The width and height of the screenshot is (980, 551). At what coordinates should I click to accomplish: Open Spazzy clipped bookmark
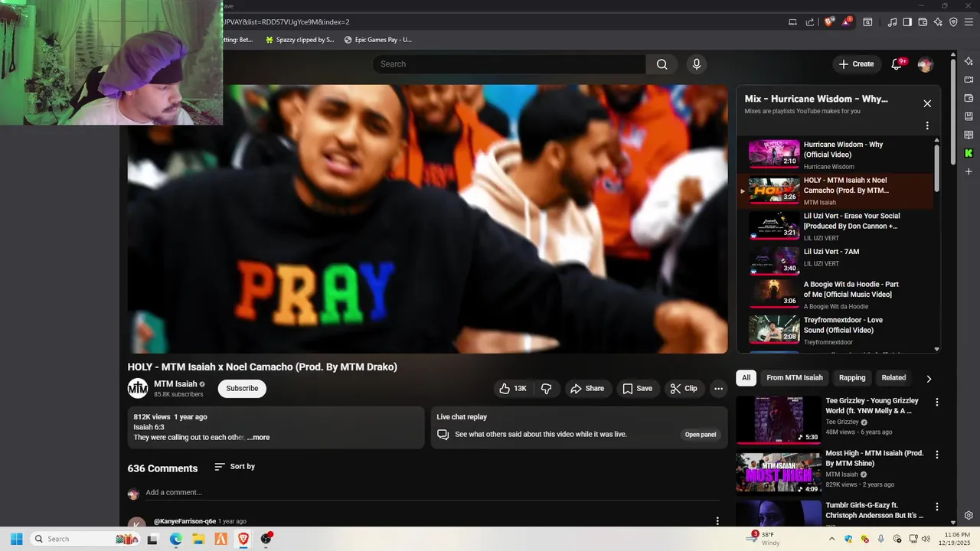coord(299,40)
